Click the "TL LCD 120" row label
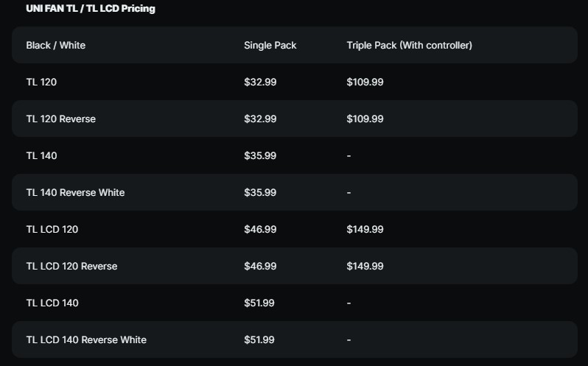Viewport: 588px width, 366px height. [52, 230]
